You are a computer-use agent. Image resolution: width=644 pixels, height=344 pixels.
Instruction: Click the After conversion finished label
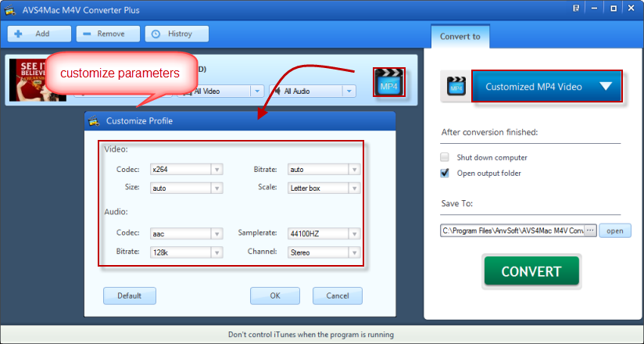(489, 132)
